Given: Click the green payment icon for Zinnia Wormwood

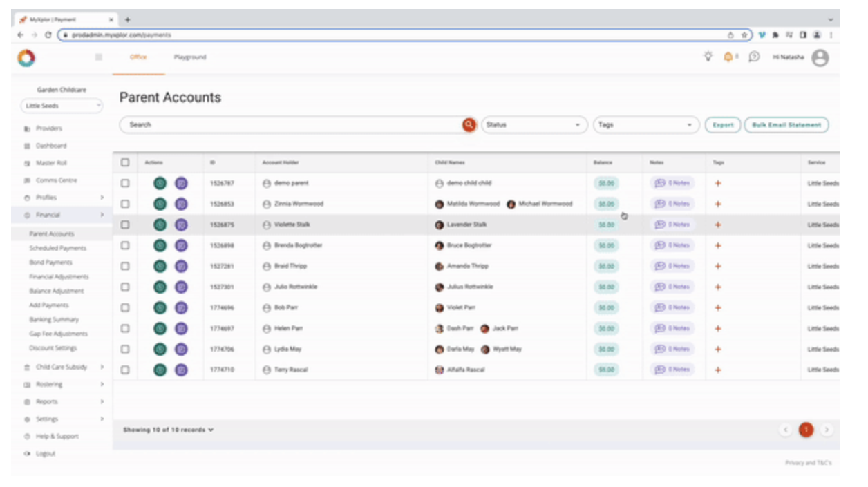Looking at the screenshot, I should (160, 204).
